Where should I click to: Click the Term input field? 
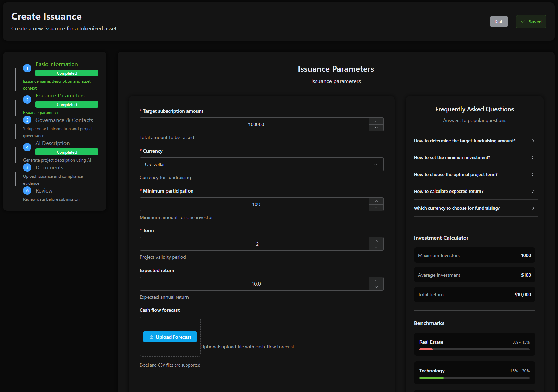[254, 244]
